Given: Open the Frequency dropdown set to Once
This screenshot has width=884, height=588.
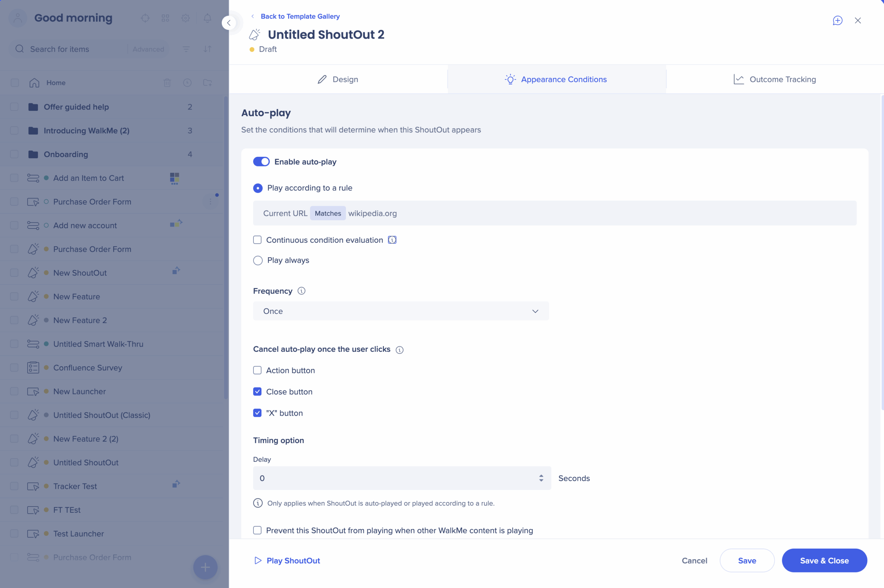Looking at the screenshot, I should pos(401,311).
